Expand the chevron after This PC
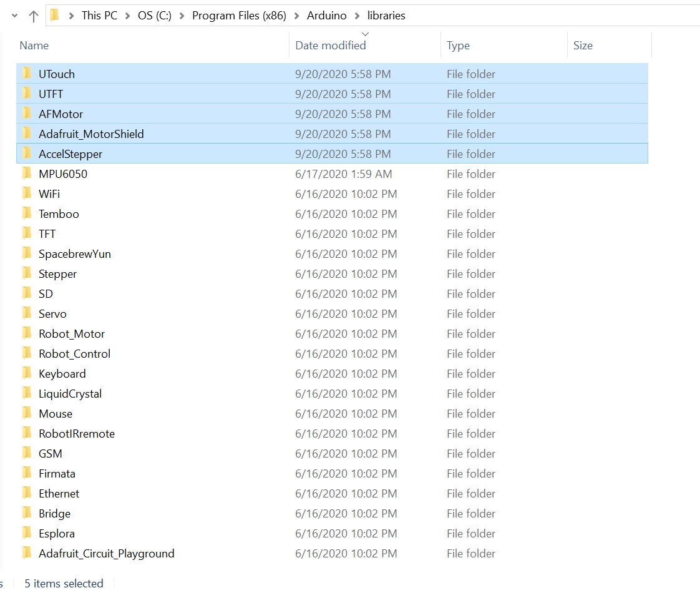 coord(128,16)
